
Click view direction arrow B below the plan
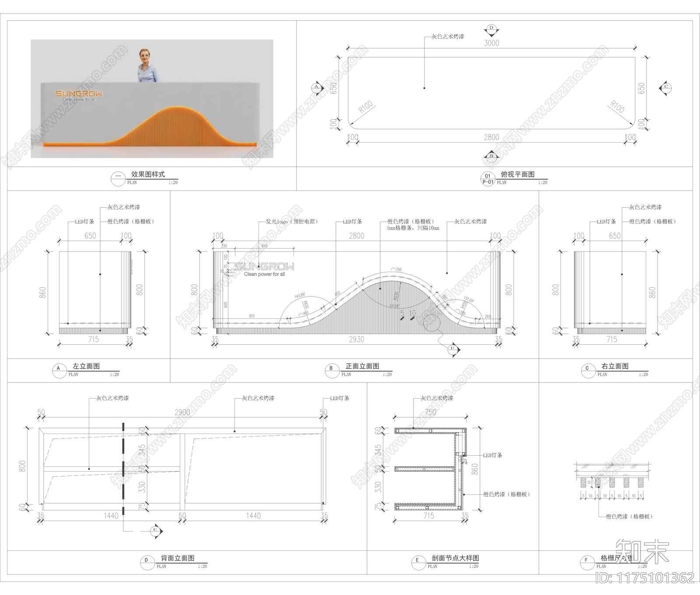(x=491, y=155)
